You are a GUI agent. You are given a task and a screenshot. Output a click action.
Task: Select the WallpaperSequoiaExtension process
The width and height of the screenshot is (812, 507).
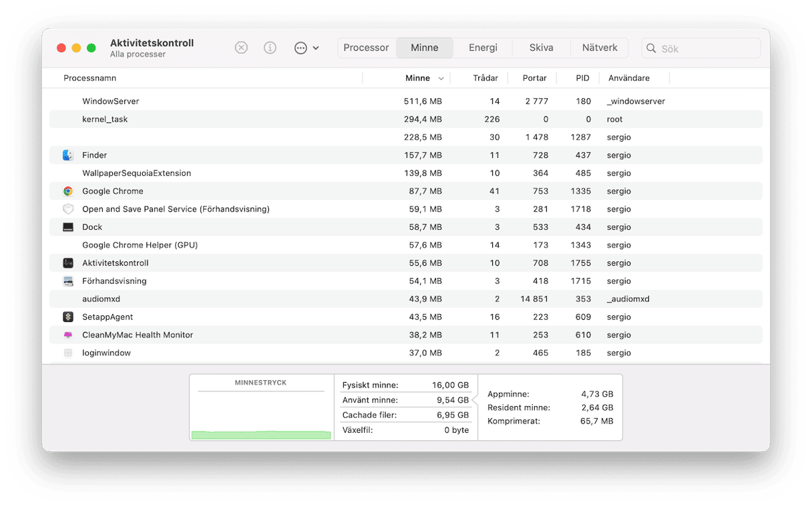[x=406, y=173]
